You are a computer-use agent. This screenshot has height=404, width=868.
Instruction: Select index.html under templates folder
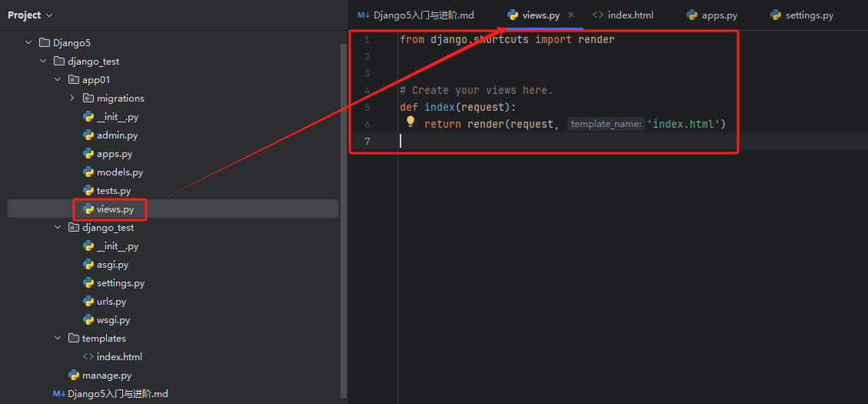tap(119, 357)
